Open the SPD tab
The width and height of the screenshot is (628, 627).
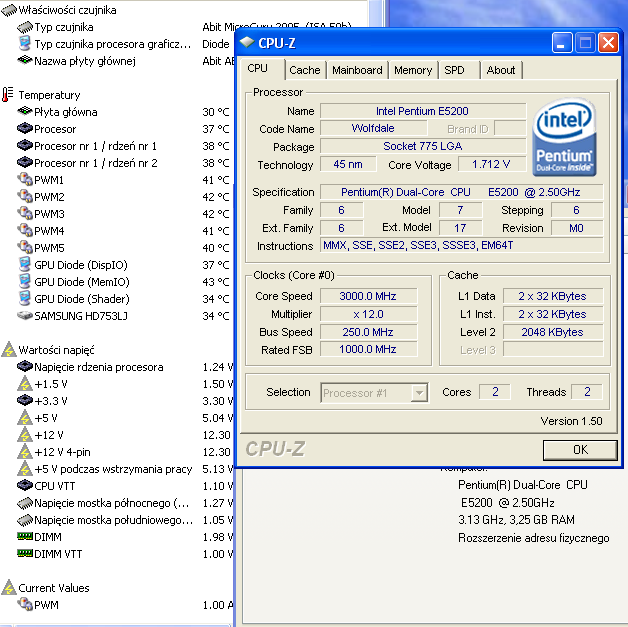pos(455,70)
